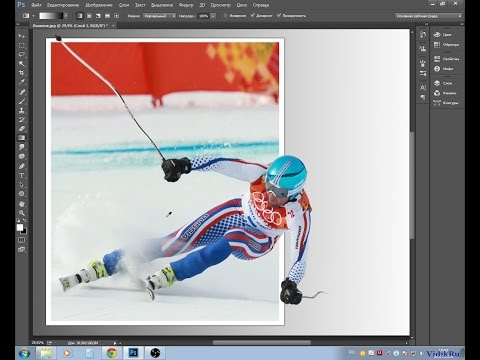Image resolution: width=480 pixels, height=360 pixels.
Task: Toggle the Прозрачность checkbox
Action: tap(279, 16)
